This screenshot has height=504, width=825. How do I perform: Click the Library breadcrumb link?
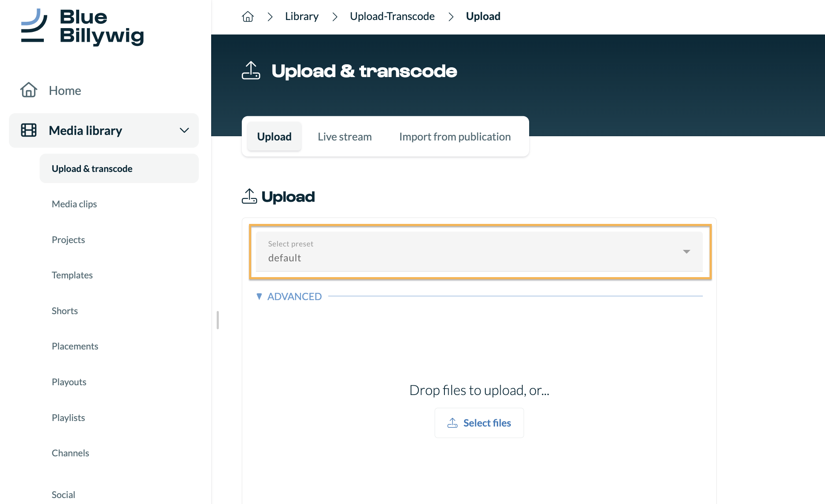(x=302, y=16)
